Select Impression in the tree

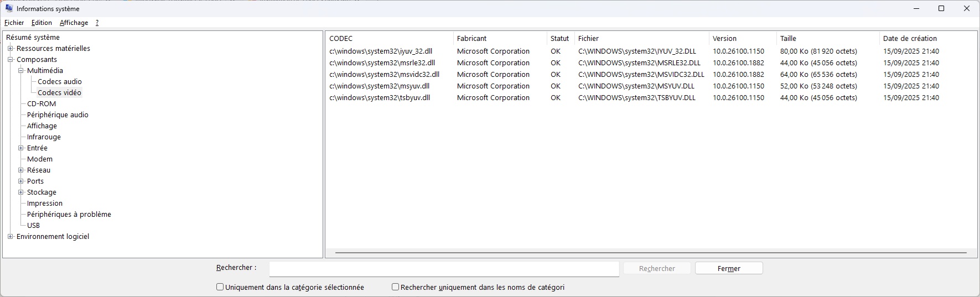coord(45,203)
